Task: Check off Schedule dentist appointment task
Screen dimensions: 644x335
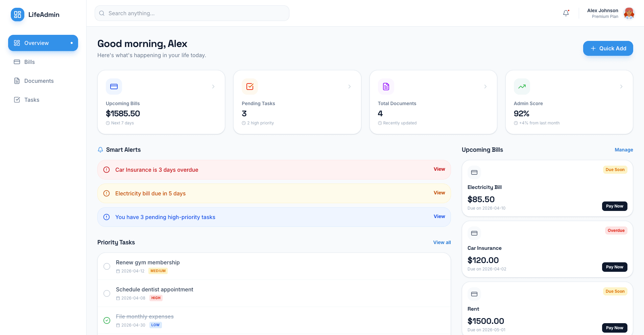Action: [x=107, y=293]
